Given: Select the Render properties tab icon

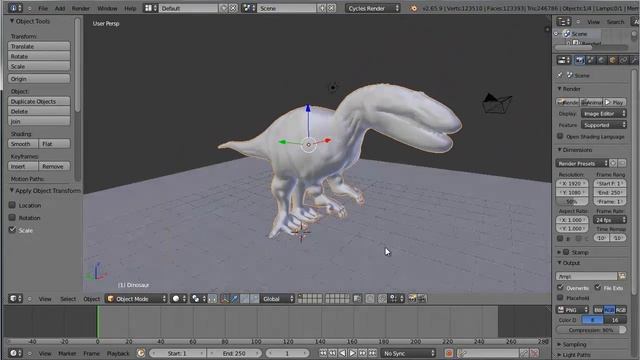Looking at the screenshot, I should [580, 60].
